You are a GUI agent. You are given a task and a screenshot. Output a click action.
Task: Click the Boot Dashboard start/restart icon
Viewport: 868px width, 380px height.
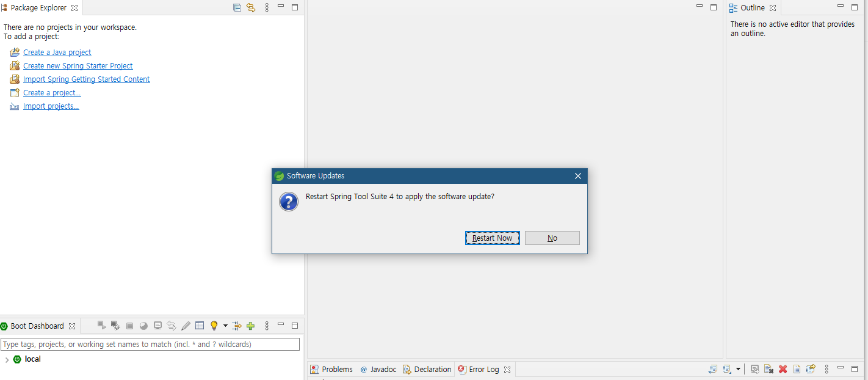pos(102,326)
